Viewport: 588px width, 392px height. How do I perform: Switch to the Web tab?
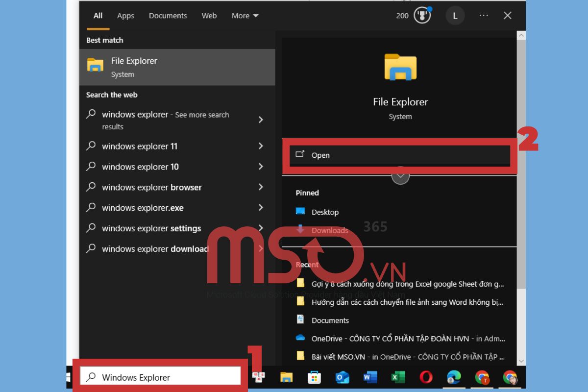(x=209, y=16)
